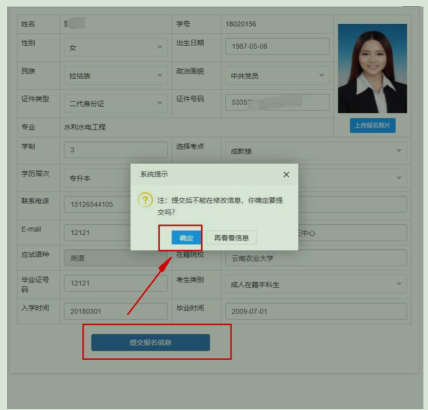The height and width of the screenshot is (410, 428).
Task: Open the 民族 dropdown showing 拉祜族
Action: click(116, 75)
